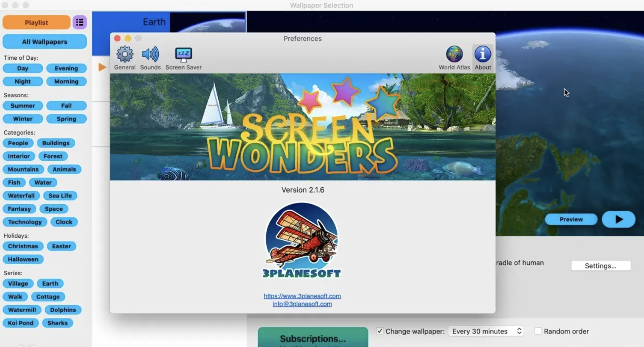Select the Dolphins series
The width and height of the screenshot is (644, 347).
point(63,310)
